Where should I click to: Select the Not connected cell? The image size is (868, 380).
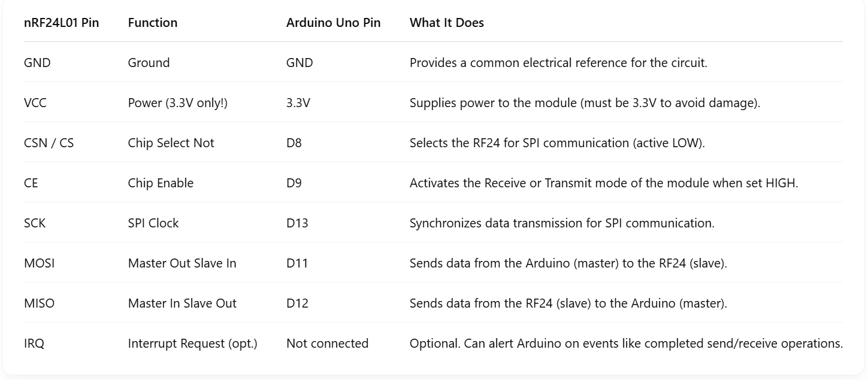[328, 343]
